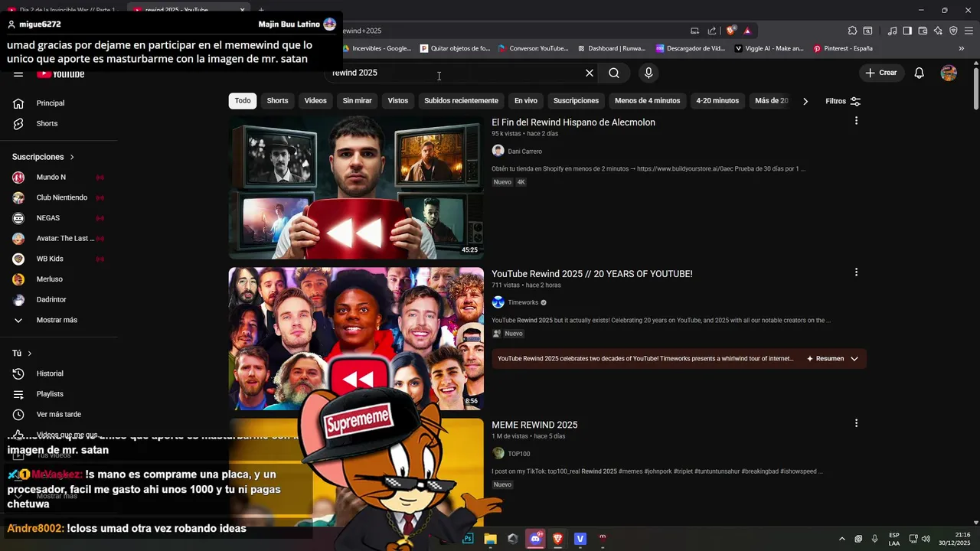Select the Shorts filter chip

277,101
